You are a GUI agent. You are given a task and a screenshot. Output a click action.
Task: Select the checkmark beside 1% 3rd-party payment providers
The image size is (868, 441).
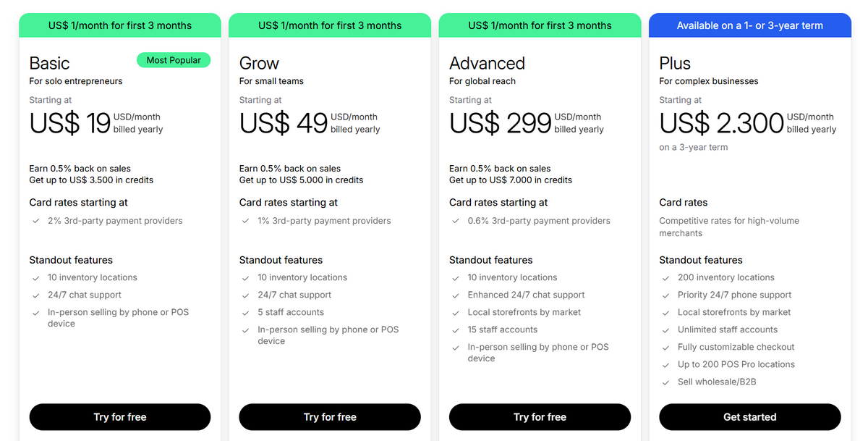[x=245, y=221]
